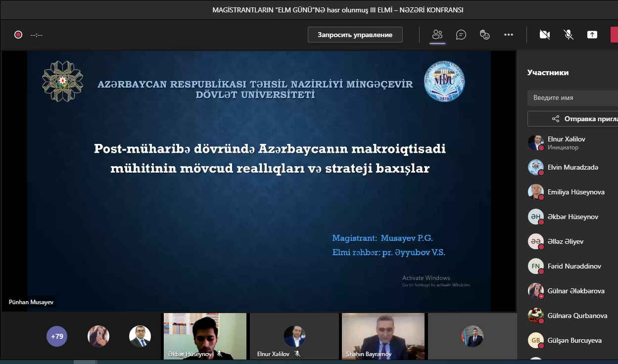
Task: Open the more actions ellipsis menu
Action: point(509,35)
